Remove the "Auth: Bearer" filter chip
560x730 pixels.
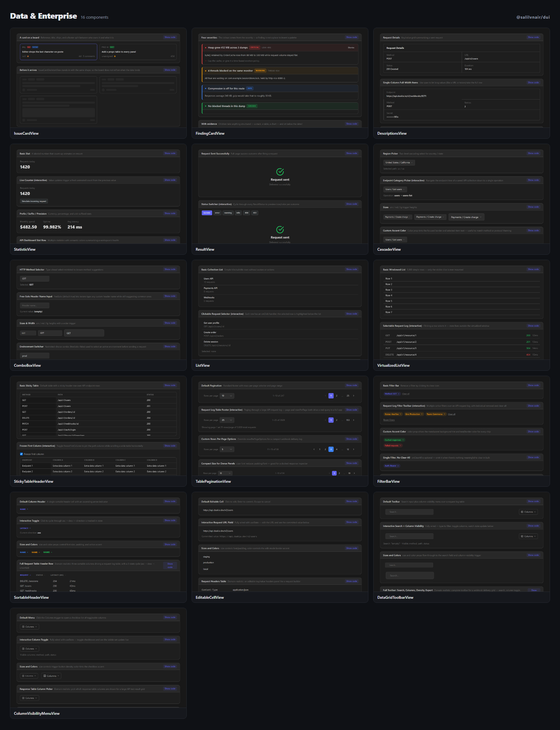pos(398,466)
